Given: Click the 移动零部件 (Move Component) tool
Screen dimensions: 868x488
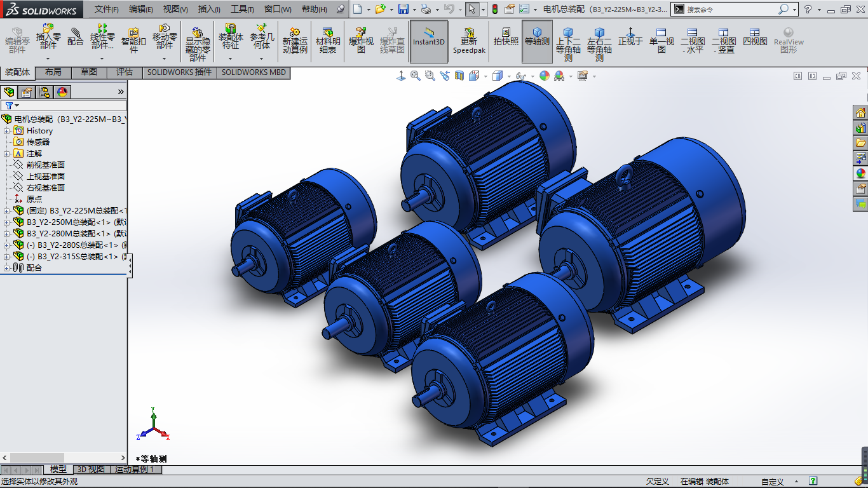Looking at the screenshot, I should click(x=165, y=36).
